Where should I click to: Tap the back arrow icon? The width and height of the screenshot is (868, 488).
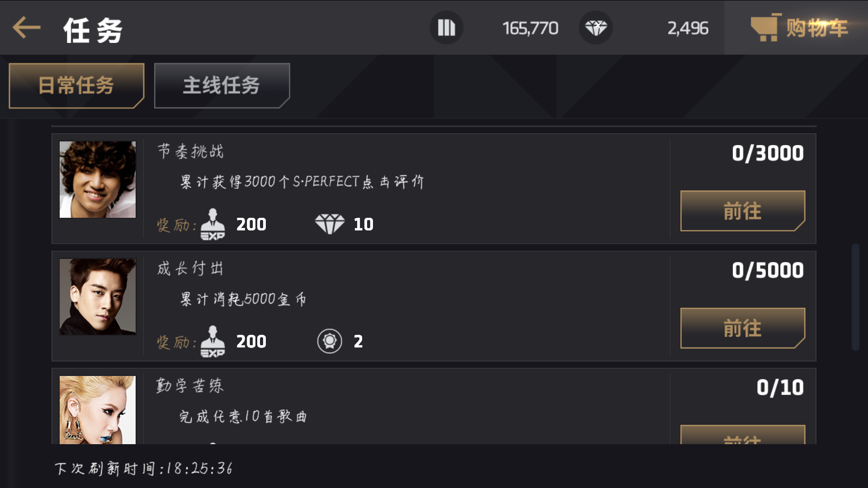pos(26,28)
